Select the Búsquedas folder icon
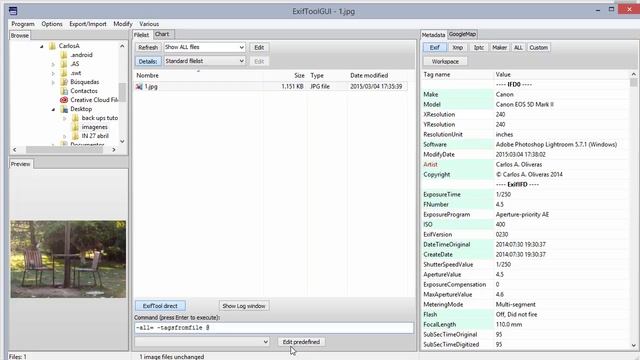The height and width of the screenshot is (360, 640). point(64,82)
